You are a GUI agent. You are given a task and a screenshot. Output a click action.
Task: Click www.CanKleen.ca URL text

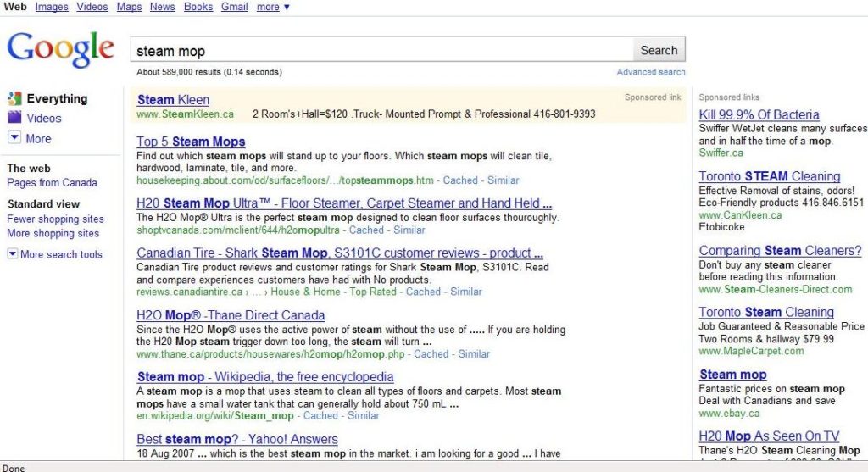tap(740, 214)
